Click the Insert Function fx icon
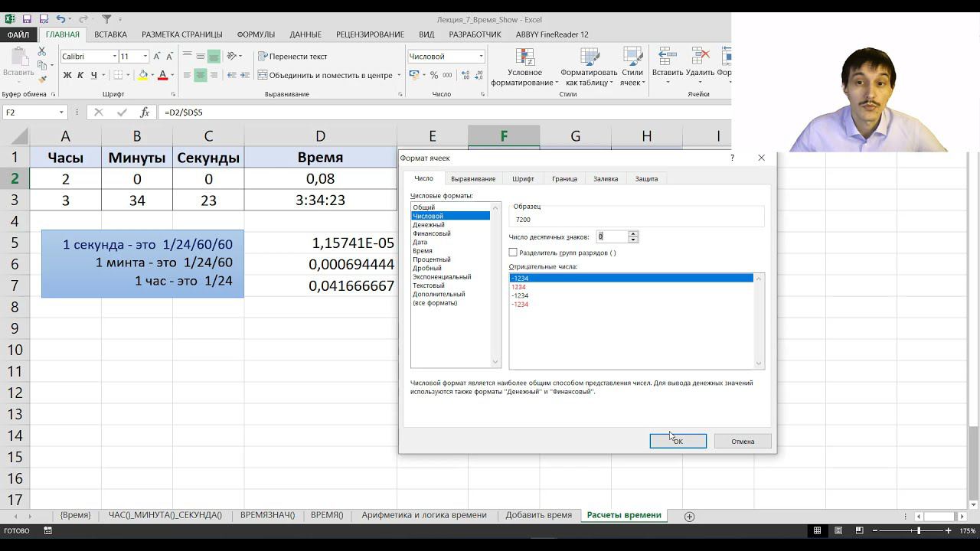 click(145, 112)
